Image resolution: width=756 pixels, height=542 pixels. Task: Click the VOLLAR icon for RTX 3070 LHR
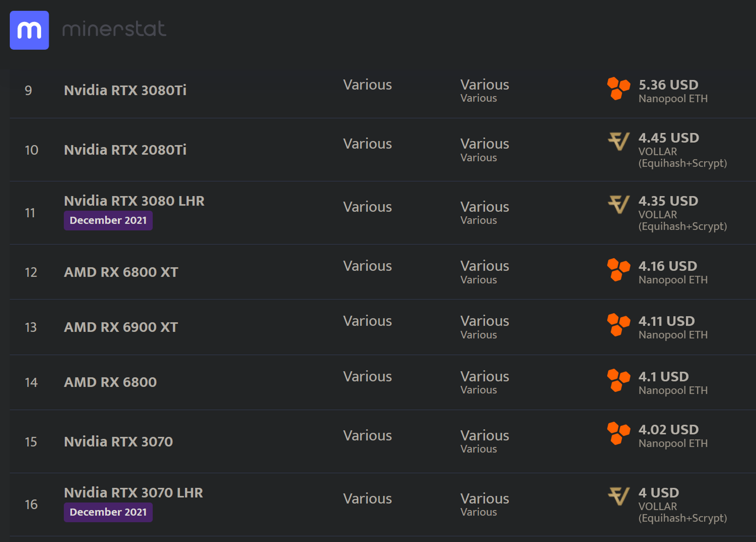619,496
